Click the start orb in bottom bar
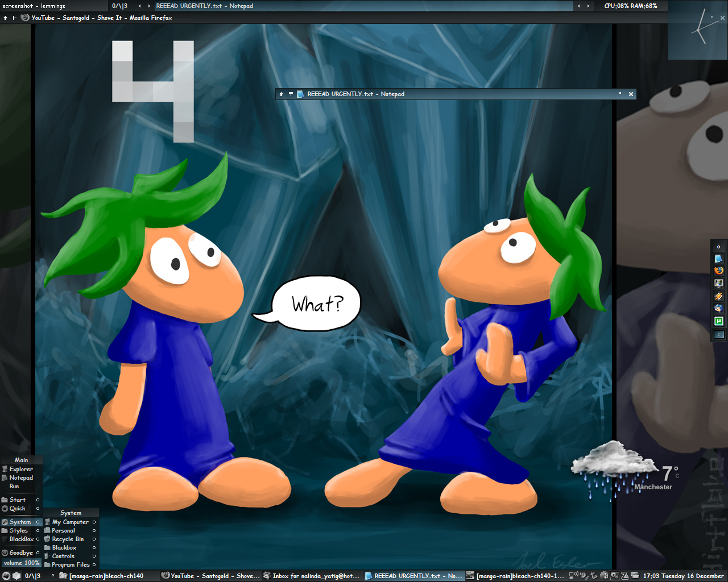Image resolution: width=728 pixels, height=582 pixels. (x=6, y=576)
